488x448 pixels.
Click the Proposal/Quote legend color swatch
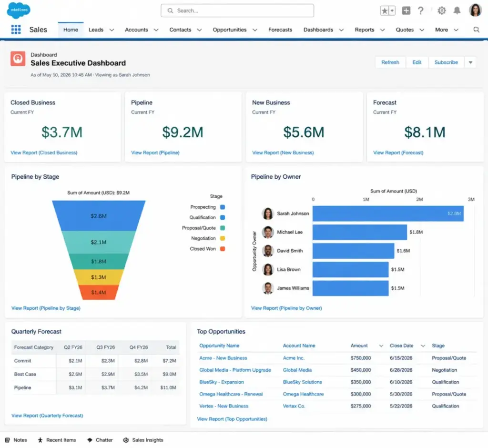pyautogui.click(x=223, y=228)
